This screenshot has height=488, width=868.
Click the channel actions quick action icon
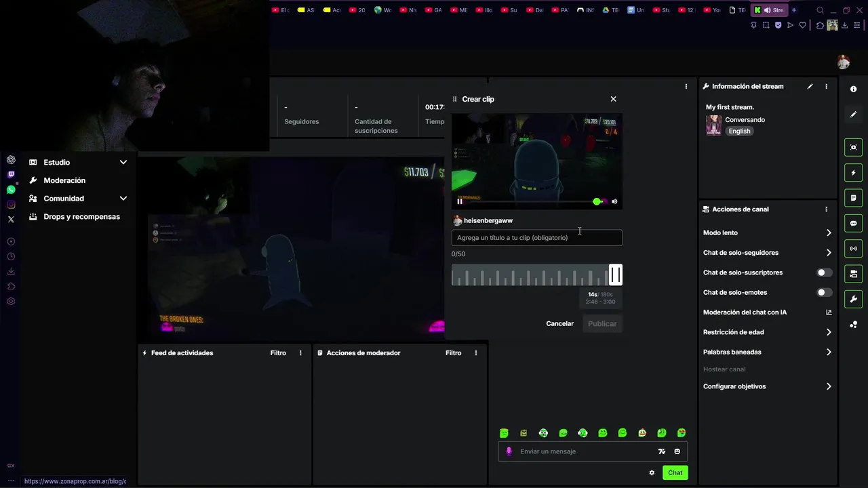(x=854, y=274)
